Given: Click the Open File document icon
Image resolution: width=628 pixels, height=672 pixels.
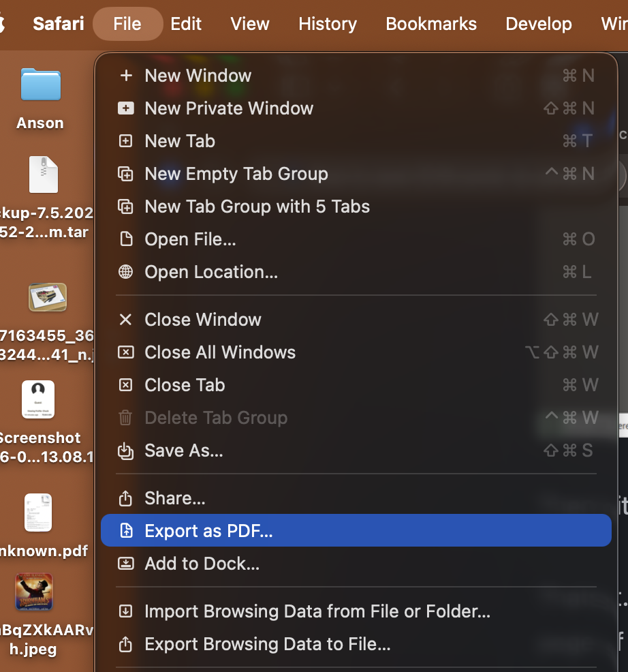Looking at the screenshot, I should pos(126,239).
